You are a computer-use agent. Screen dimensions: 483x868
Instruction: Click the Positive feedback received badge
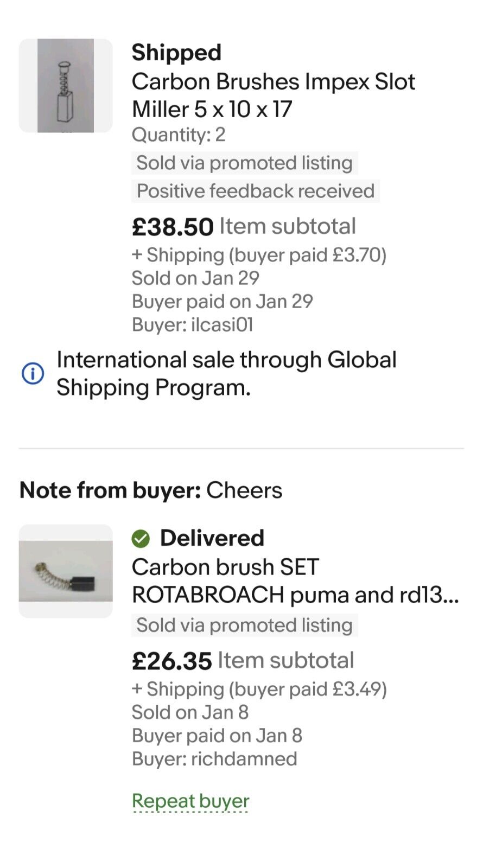255,191
